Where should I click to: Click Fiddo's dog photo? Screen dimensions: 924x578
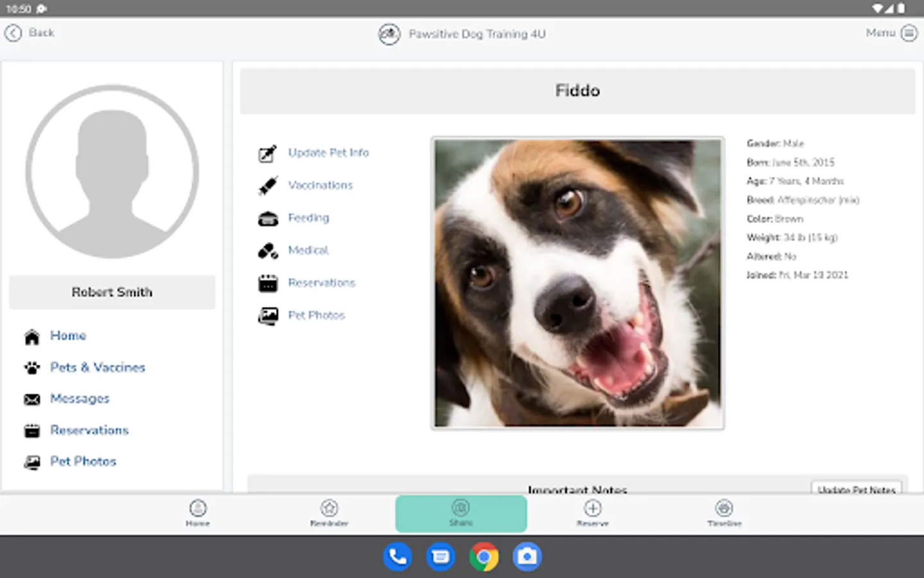(x=577, y=283)
